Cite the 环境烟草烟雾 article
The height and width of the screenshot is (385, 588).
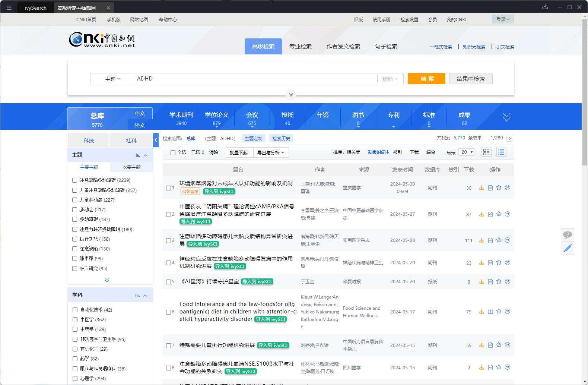(x=508, y=187)
